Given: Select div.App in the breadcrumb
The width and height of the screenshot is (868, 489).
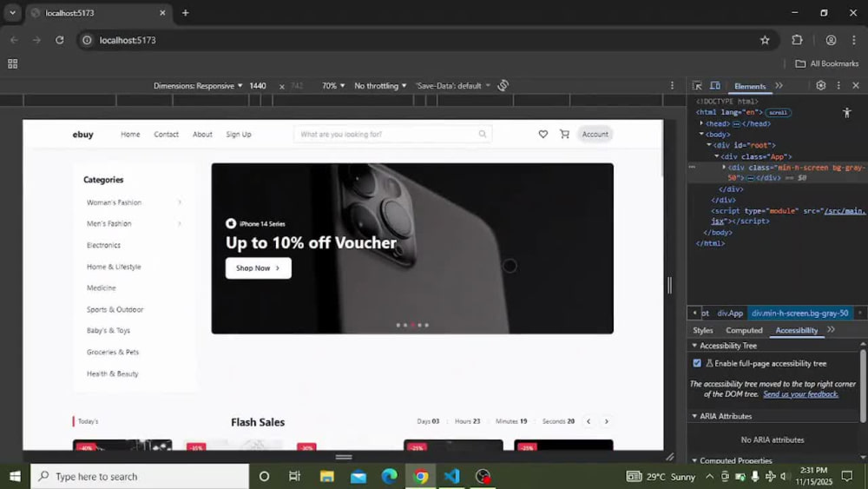Looking at the screenshot, I should (730, 313).
